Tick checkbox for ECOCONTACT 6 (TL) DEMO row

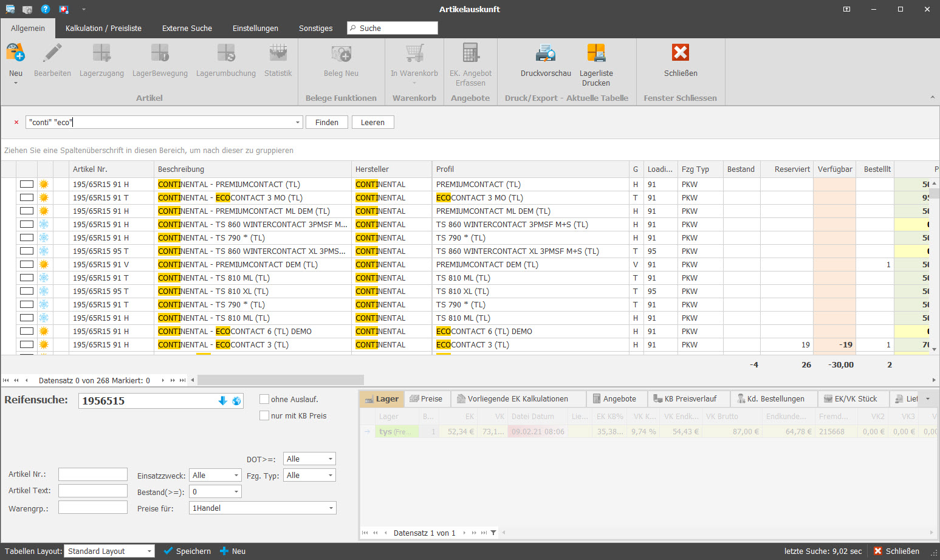pyautogui.click(x=27, y=331)
